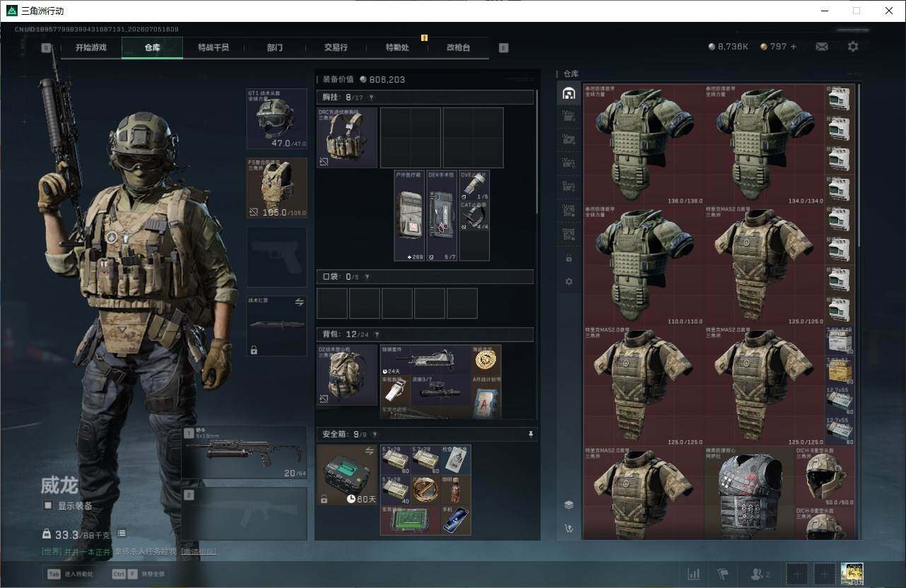Select the gold compass item in safe box

(425, 490)
